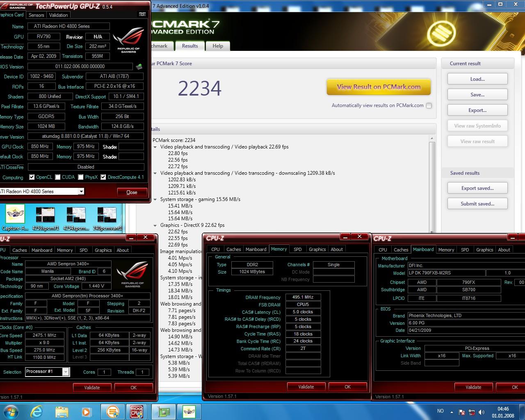Click the GPU-Z screenshot camera icon
525x420 pixels.
click(142, 14)
